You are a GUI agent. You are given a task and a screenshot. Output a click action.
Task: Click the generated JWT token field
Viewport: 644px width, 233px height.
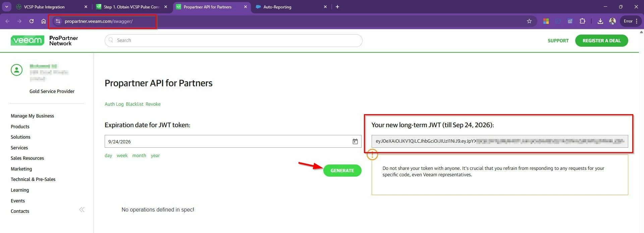point(500,141)
